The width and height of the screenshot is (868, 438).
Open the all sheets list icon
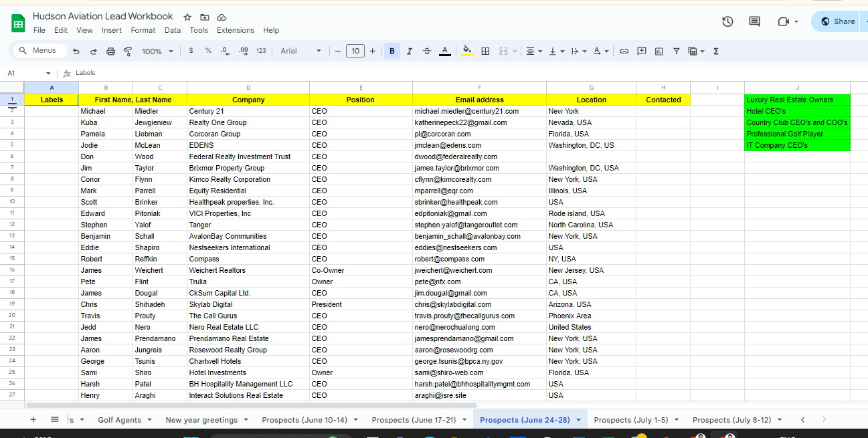point(55,419)
